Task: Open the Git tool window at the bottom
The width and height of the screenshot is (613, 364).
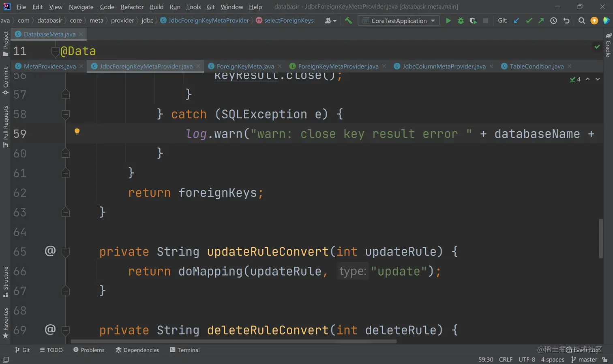Action: point(22,350)
